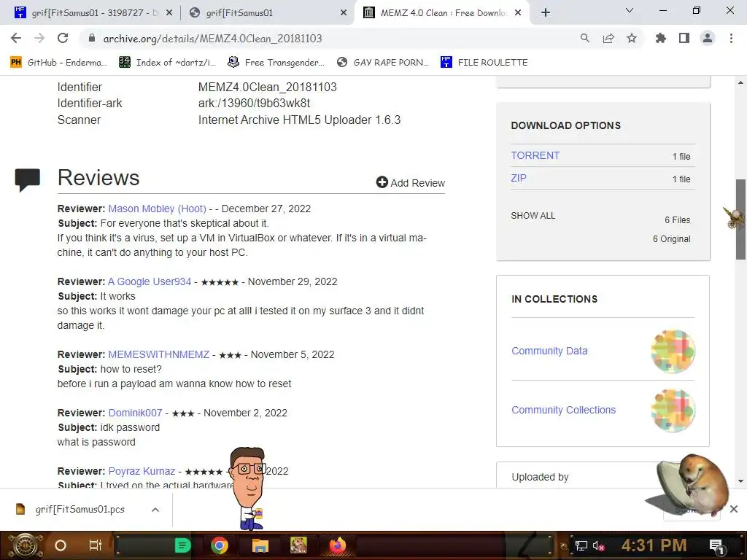The height and width of the screenshot is (560, 747).
Task: Open a new browser tab
Action: [x=546, y=13]
